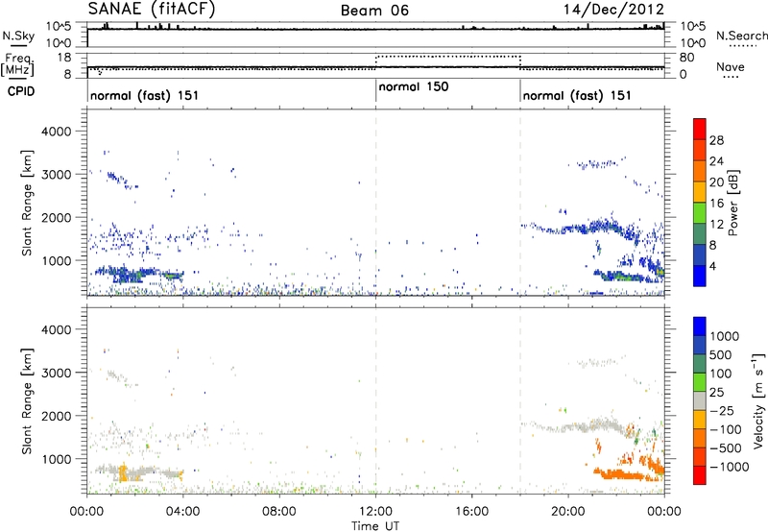
Task: Select the light green Velocity colorbar segment
Action: [700, 382]
